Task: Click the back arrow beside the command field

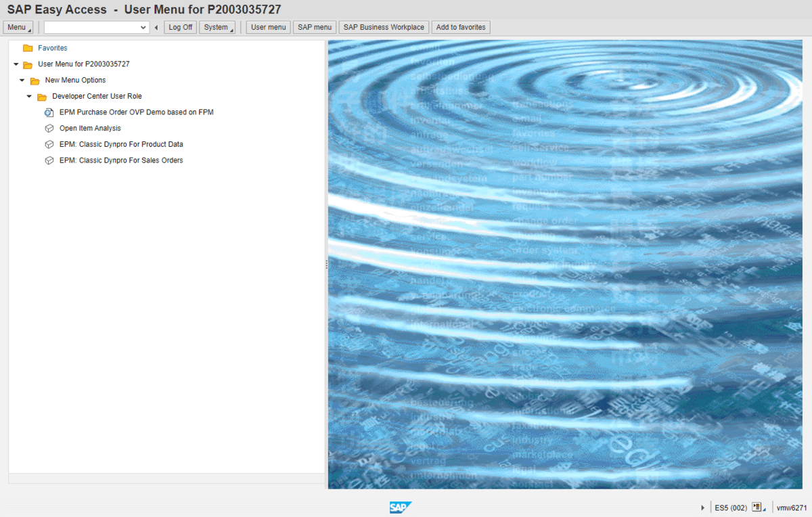Action: pyautogui.click(x=156, y=28)
